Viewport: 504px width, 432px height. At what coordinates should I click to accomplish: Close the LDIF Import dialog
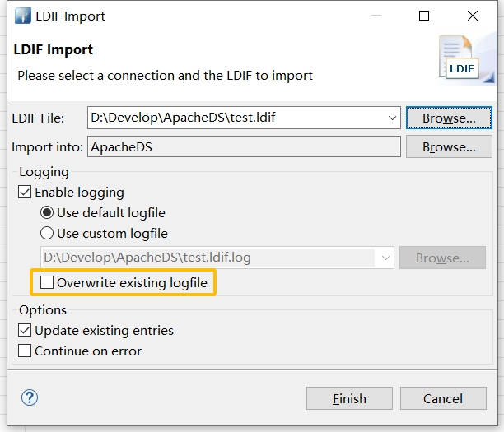[472, 16]
